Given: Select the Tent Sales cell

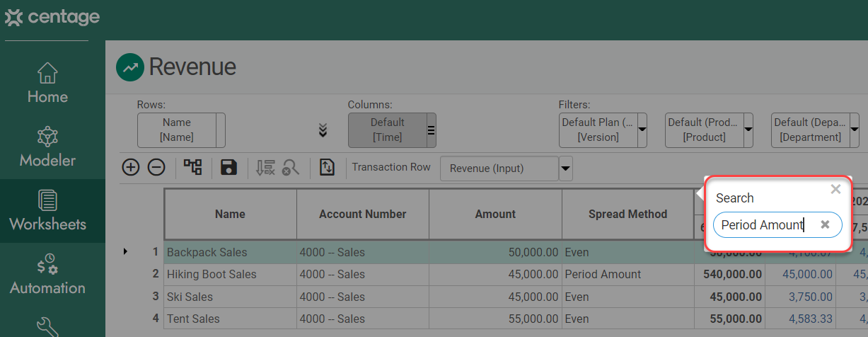Looking at the screenshot, I should [x=230, y=319].
